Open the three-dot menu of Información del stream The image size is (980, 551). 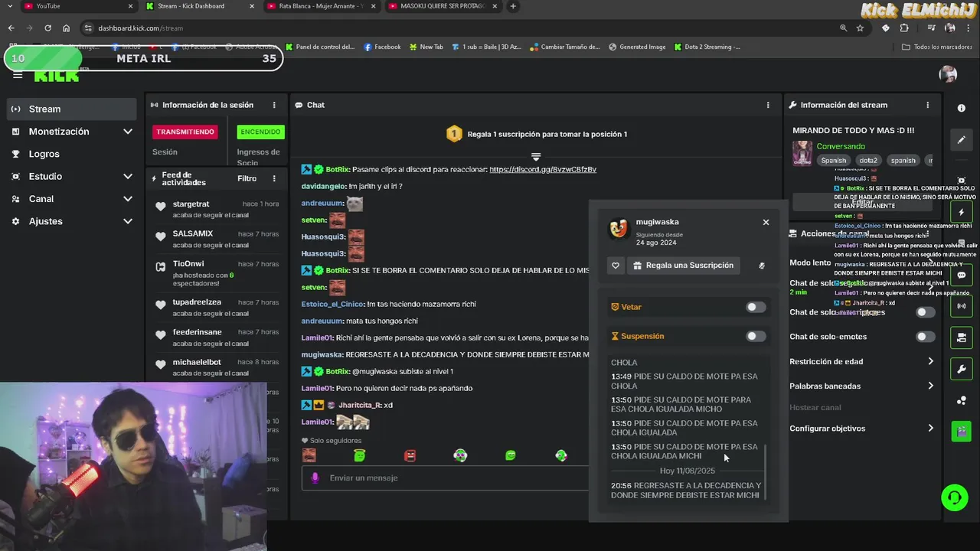click(x=927, y=105)
